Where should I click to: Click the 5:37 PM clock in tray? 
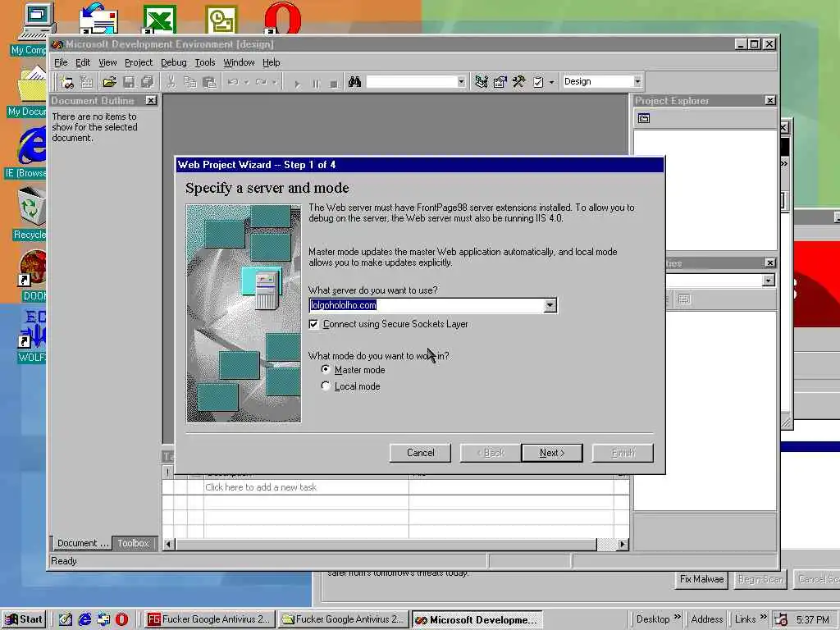813,620
